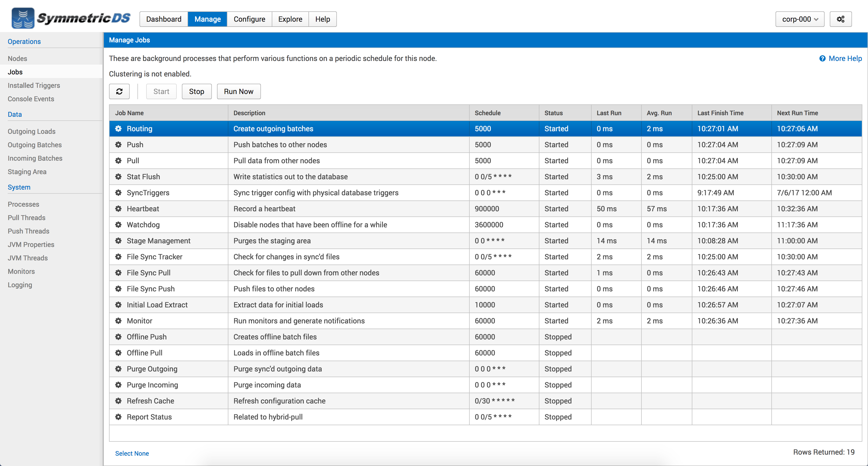Click gear icon for Monitor job

click(118, 321)
